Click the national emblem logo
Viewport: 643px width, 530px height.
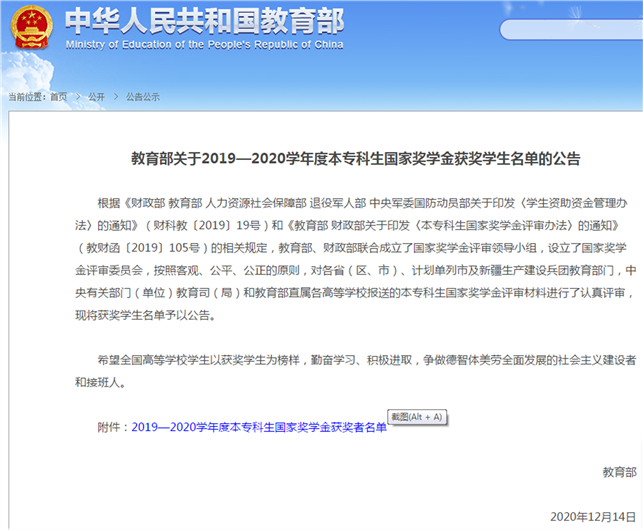coord(32,27)
